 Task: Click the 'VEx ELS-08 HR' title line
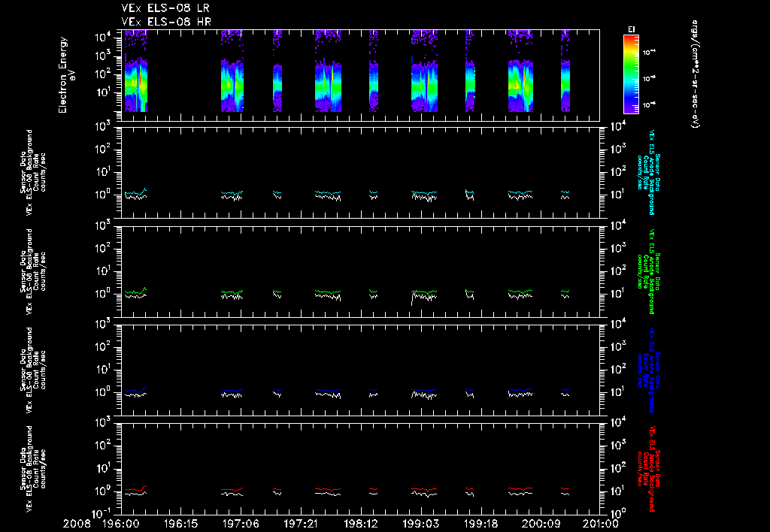[166, 21]
